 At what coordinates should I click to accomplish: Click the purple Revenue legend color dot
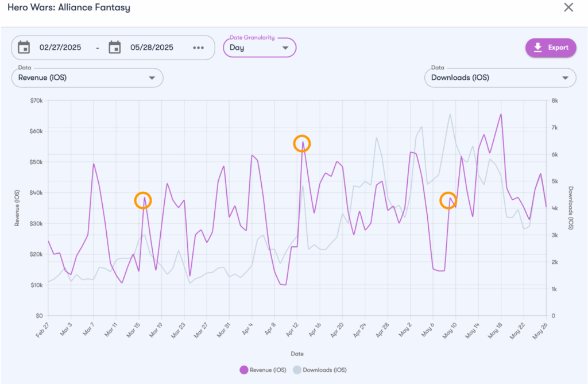(243, 370)
